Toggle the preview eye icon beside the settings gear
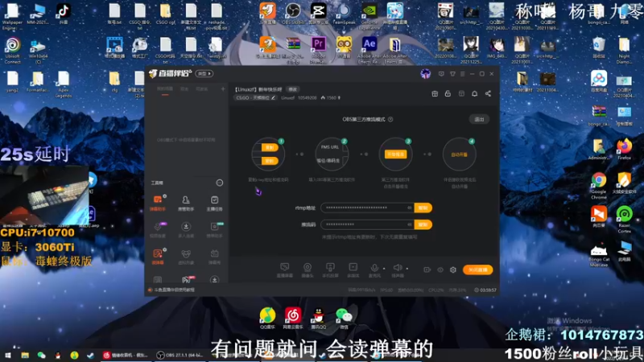 coord(440,269)
